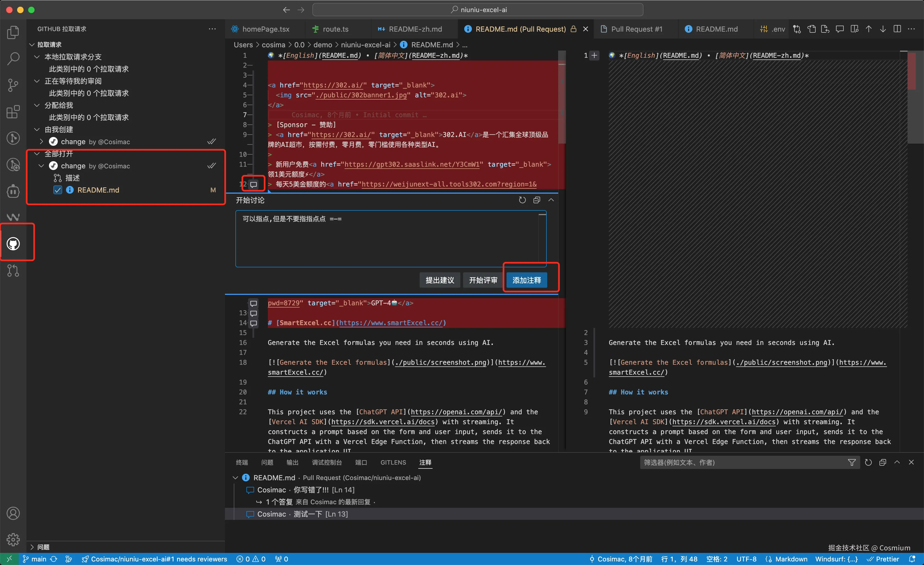The height and width of the screenshot is (565, 924).
Task: Uncheck the README.md viewed checkbox
Action: coord(58,190)
